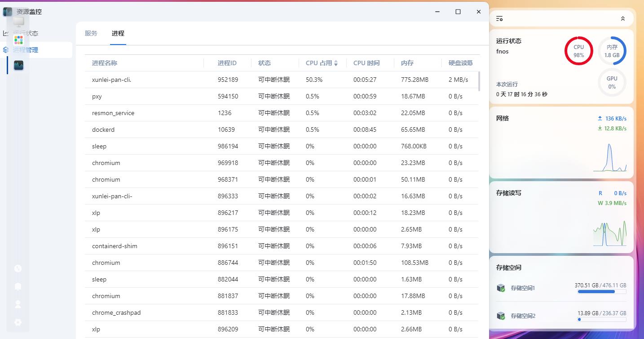Image resolution: width=644 pixels, height=339 pixels.
Task: Click the 资源监控 window title icon
Action: coord(8,12)
